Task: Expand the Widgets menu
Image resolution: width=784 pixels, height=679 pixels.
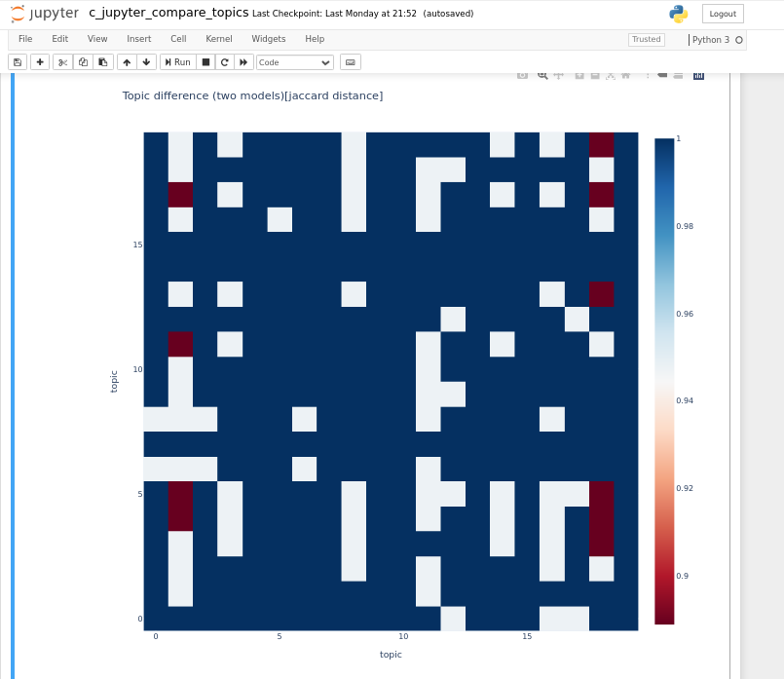Action: click(x=269, y=39)
